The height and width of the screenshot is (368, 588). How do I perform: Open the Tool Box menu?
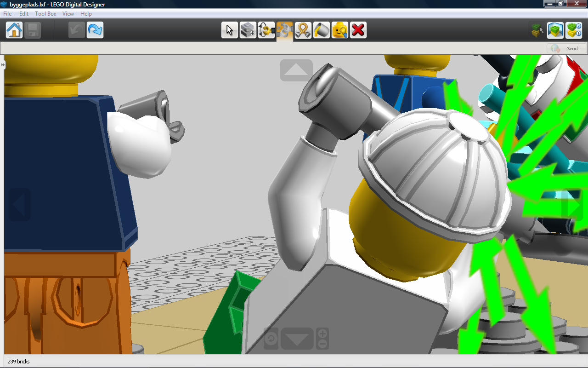pos(45,14)
